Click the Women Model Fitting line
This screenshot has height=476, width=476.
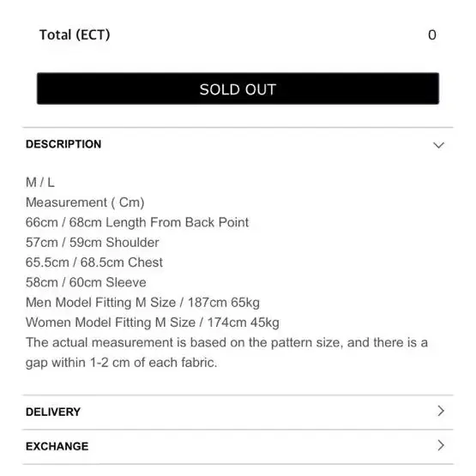coord(153,322)
